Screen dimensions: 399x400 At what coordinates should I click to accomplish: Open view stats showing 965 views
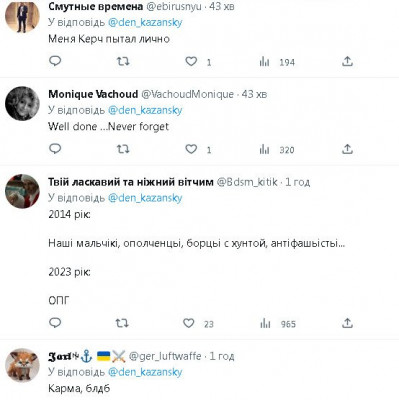278,324
